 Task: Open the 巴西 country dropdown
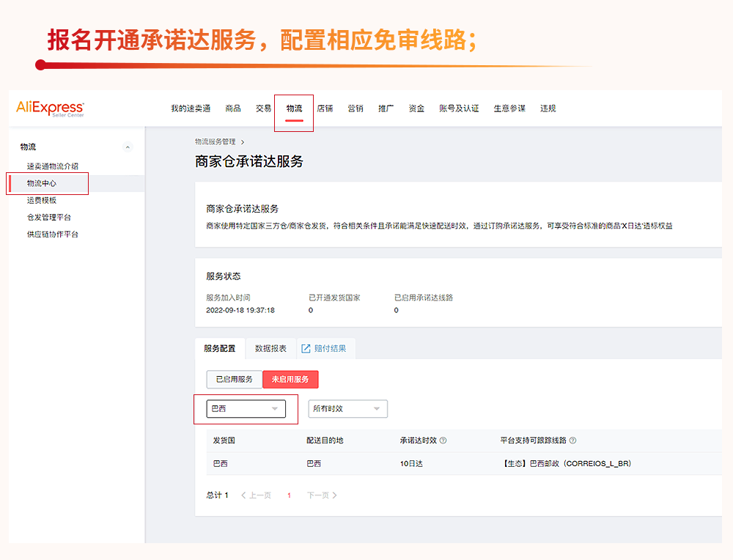246,408
